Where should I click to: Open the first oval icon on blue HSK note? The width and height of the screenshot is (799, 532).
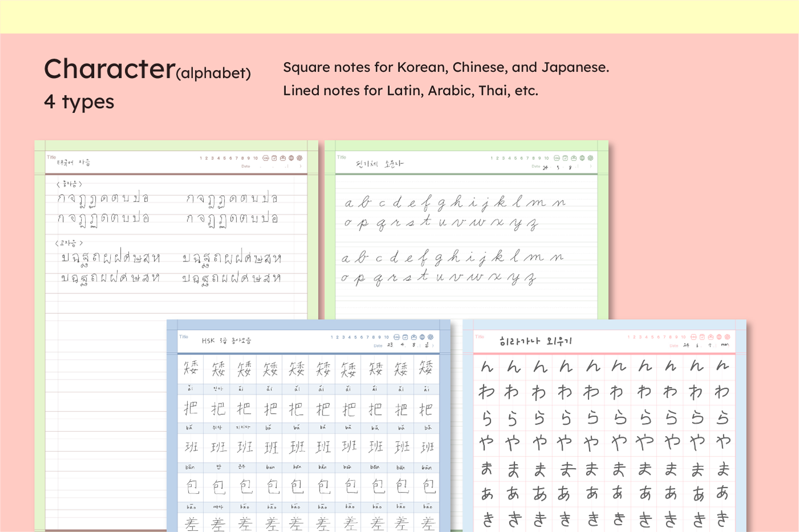point(397,337)
